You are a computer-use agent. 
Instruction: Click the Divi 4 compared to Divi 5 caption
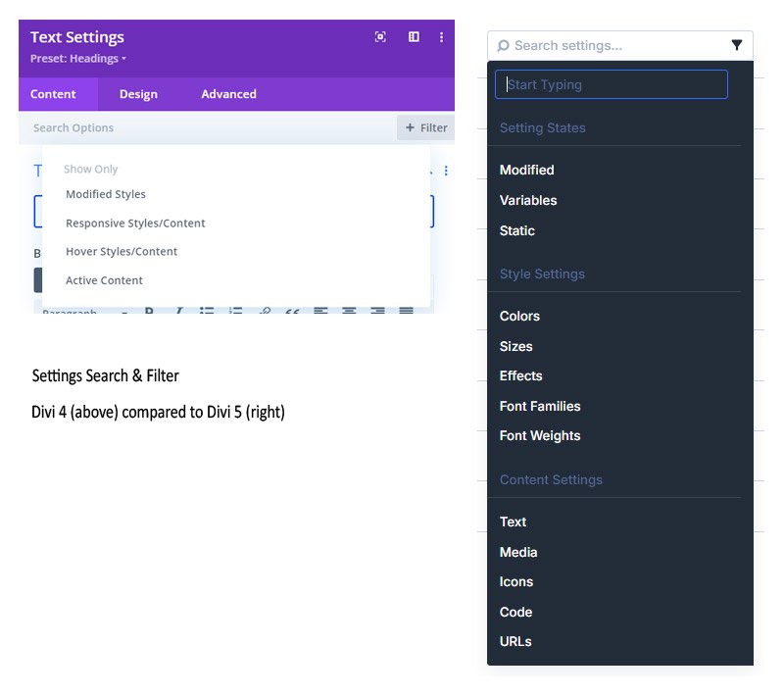[158, 412]
